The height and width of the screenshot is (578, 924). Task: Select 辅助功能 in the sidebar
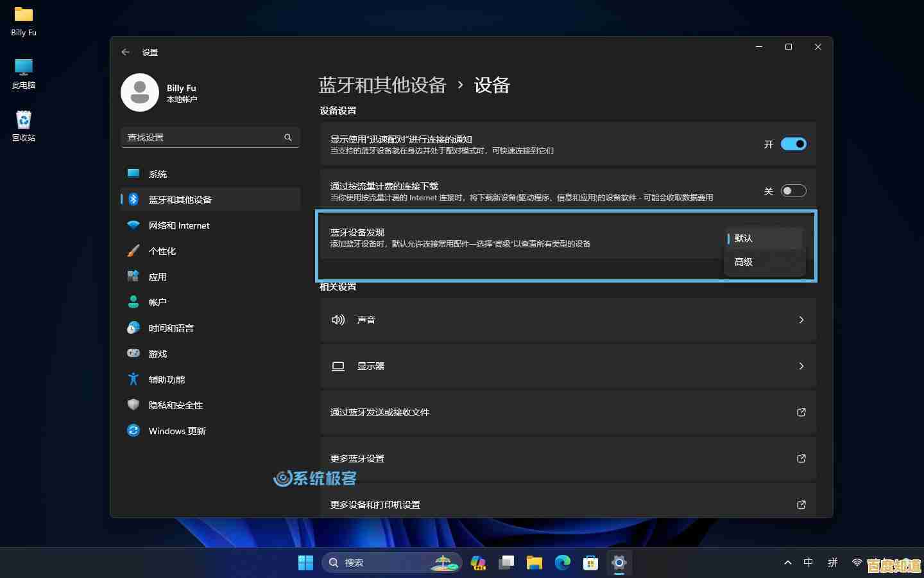point(166,379)
